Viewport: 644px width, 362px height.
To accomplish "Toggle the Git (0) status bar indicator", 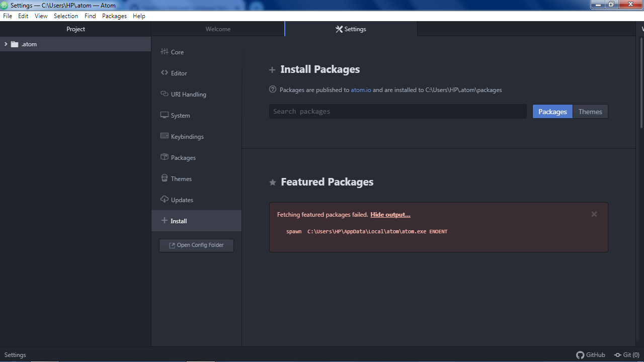I will click(626, 354).
